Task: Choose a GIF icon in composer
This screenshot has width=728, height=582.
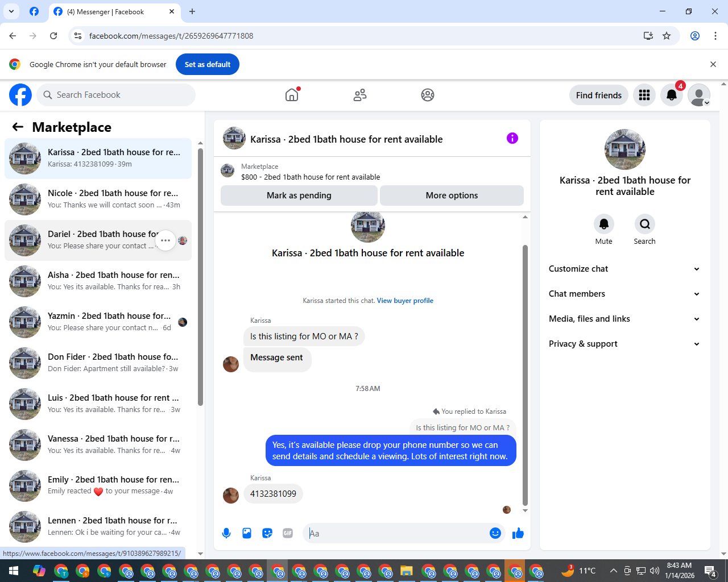Action: tap(288, 533)
